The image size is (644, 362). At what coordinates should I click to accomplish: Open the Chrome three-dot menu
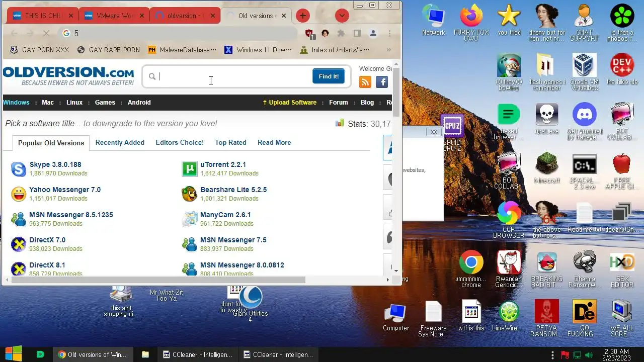click(389, 33)
